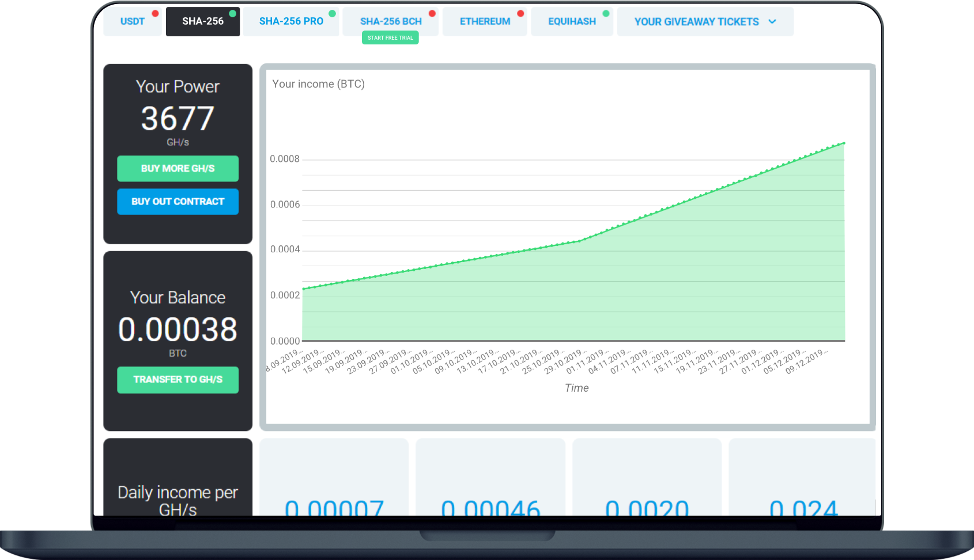Click BUY OUT CONTRACT

pyautogui.click(x=178, y=202)
